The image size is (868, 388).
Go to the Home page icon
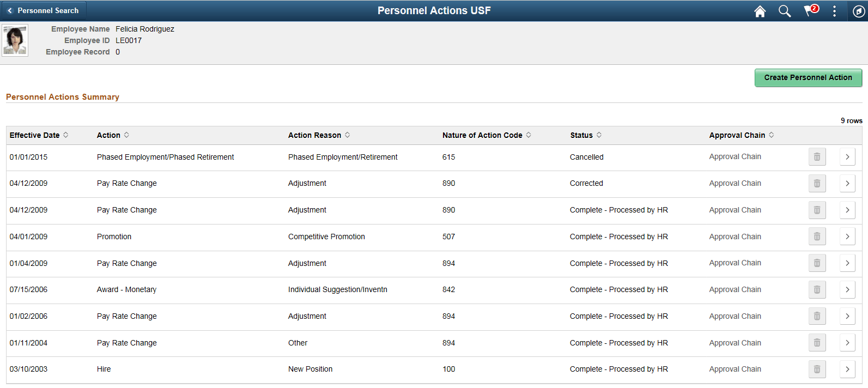pos(760,11)
